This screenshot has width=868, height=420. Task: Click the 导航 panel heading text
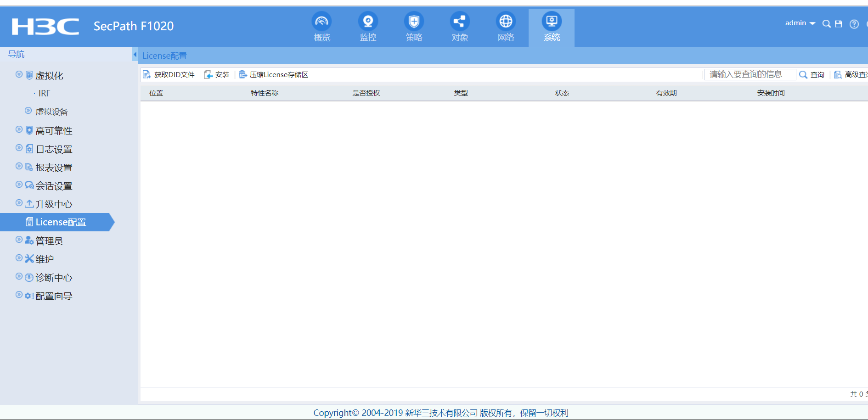[x=16, y=54]
